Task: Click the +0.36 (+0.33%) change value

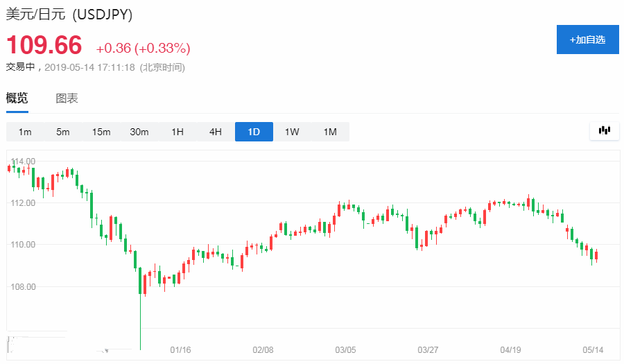Action: tap(143, 48)
